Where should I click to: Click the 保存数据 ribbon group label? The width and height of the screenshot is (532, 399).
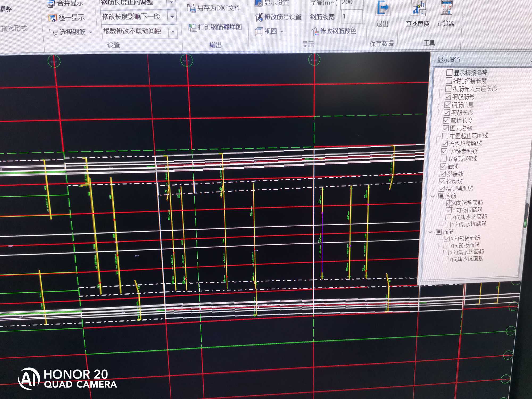382,43
